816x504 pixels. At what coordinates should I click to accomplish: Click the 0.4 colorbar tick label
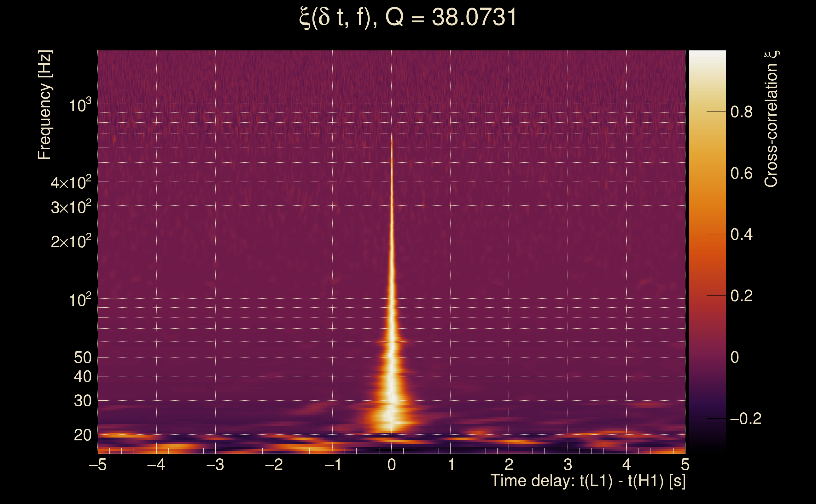(741, 235)
